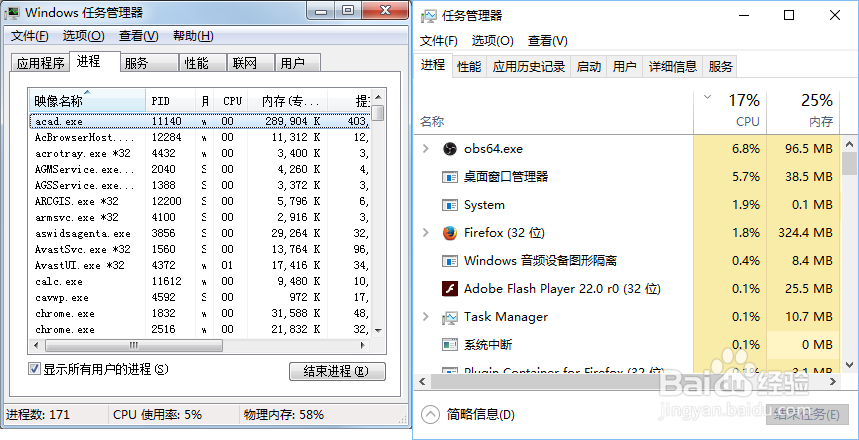Click the 结束进程(E) button
Image resolution: width=859 pixels, height=440 pixels.
[x=337, y=371]
